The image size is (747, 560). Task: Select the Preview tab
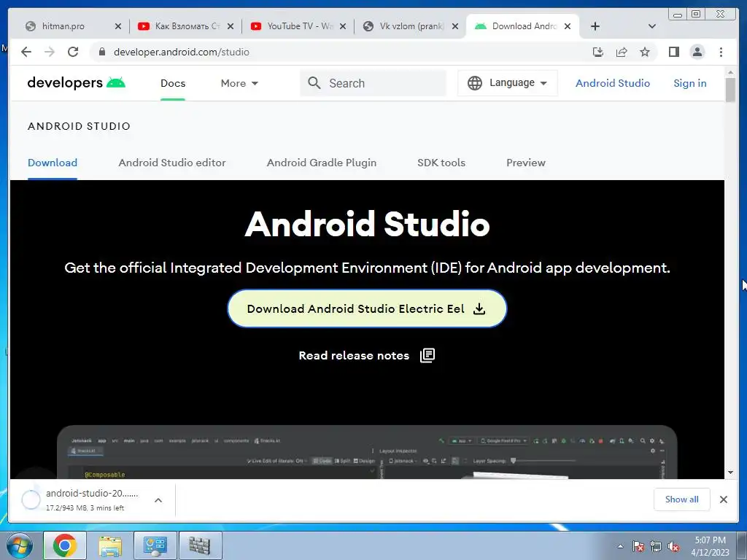tap(526, 163)
